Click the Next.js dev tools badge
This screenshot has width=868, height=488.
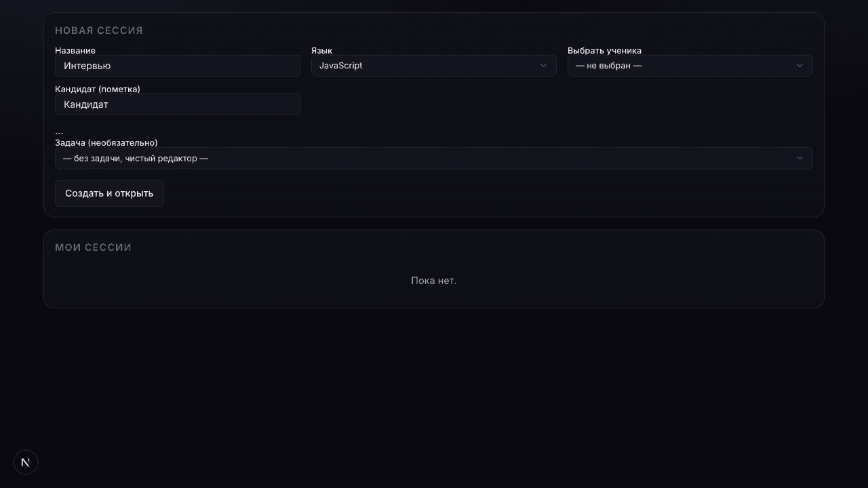pyautogui.click(x=26, y=462)
